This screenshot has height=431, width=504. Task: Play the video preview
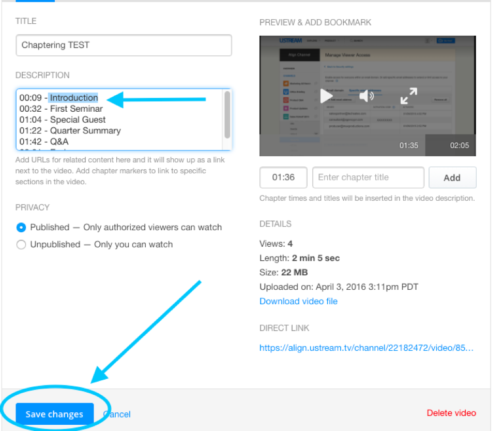(326, 96)
